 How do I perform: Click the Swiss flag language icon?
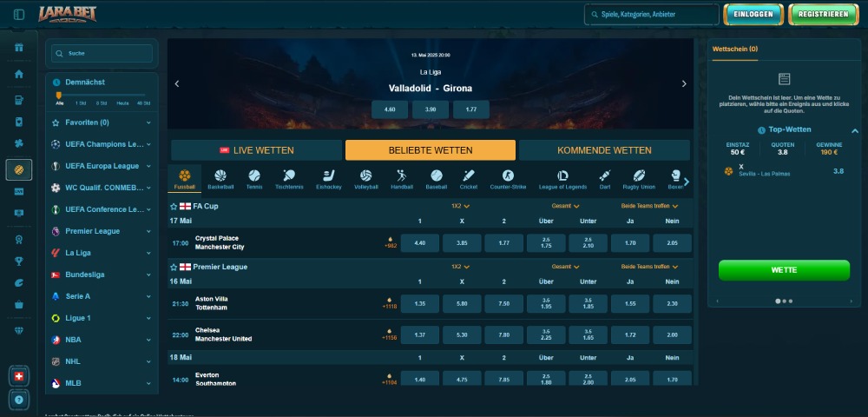click(x=19, y=376)
